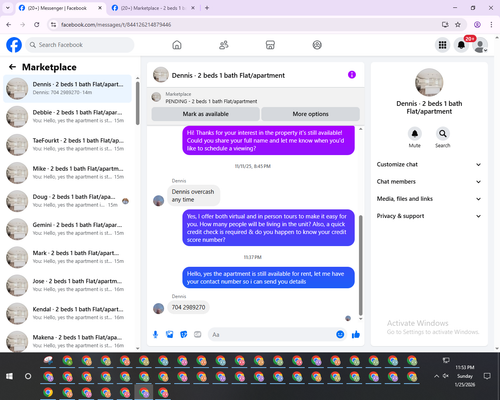Focus the Search Facebook box
Image resolution: width=500 pixels, height=400 pixels.
(80, 45)
